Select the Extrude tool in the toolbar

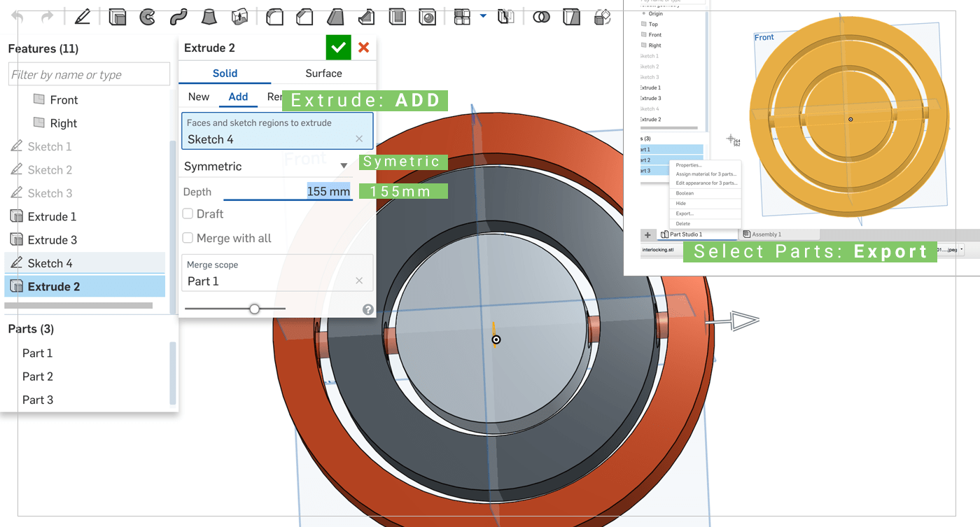coord(118,16)
